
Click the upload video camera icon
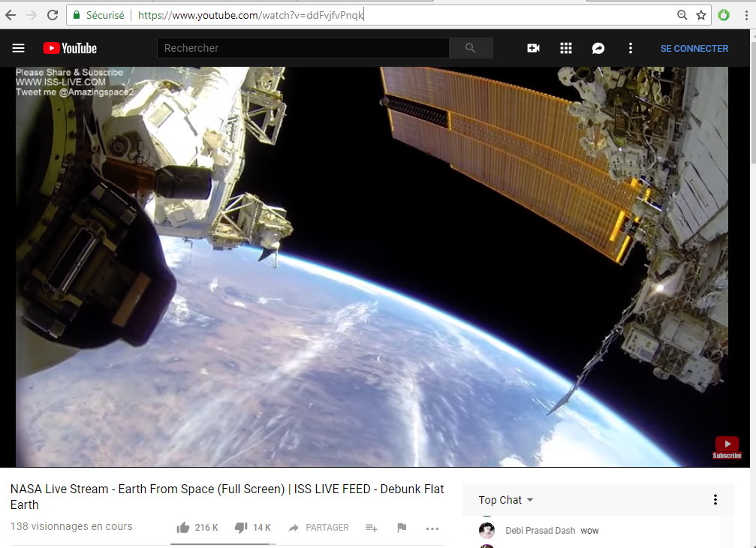pos(533,48)
